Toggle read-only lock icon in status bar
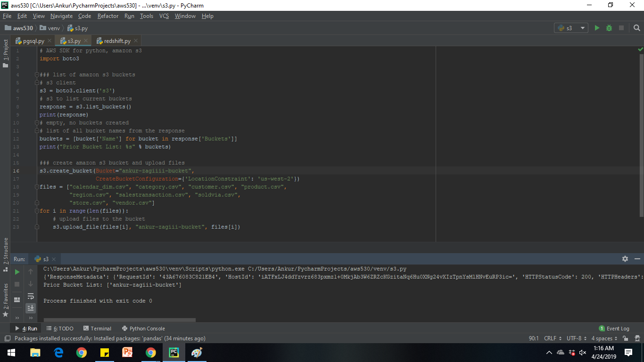This screenshot has height=362, width=644. [x=625, y=338]
